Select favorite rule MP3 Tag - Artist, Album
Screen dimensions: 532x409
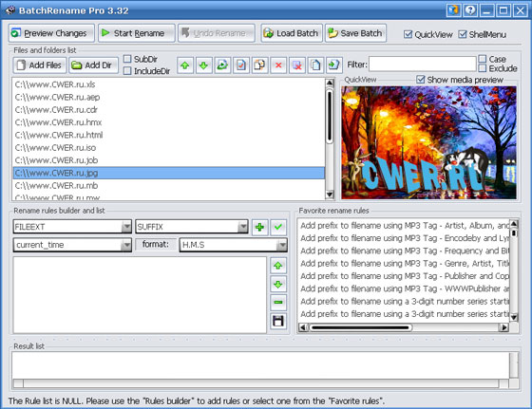(405, 226)
